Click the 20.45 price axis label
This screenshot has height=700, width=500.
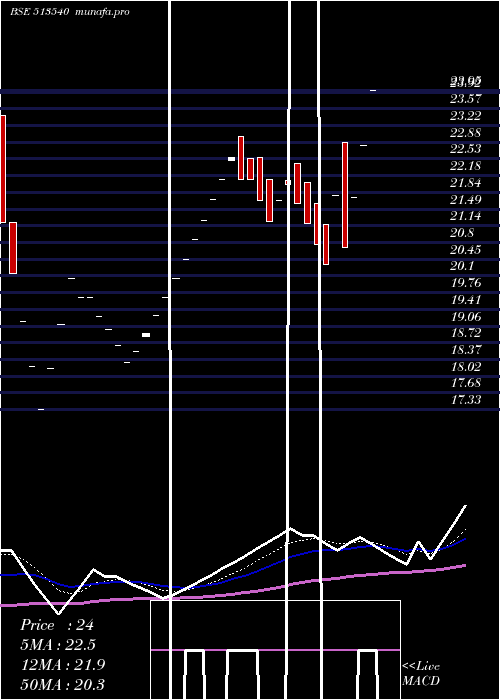465,250
